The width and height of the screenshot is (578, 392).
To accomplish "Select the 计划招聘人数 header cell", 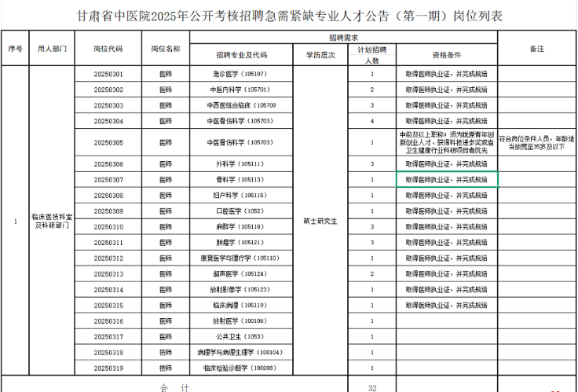I will (371, 55).
